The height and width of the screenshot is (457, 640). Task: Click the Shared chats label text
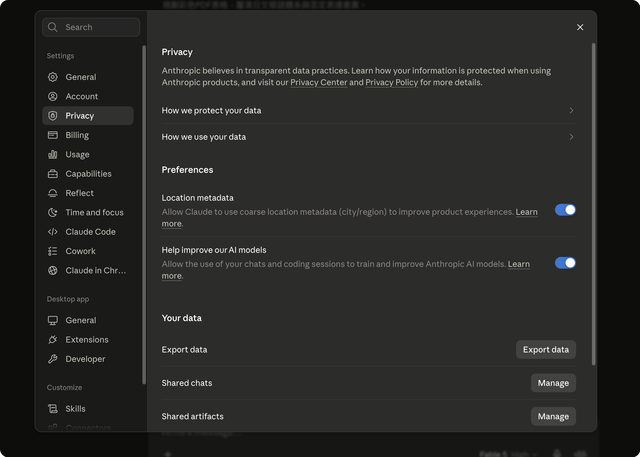(187, 383)
